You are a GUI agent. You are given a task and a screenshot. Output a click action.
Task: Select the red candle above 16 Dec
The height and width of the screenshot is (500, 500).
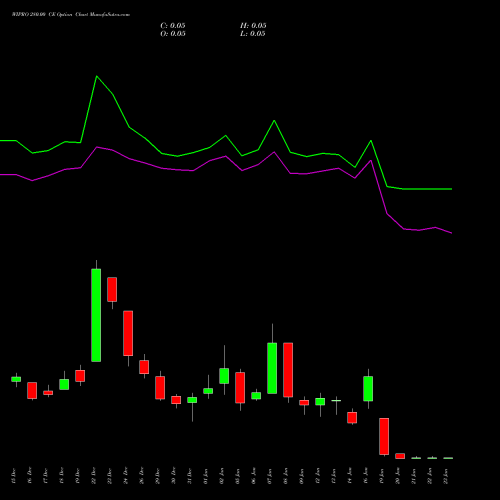pos(32,390)
